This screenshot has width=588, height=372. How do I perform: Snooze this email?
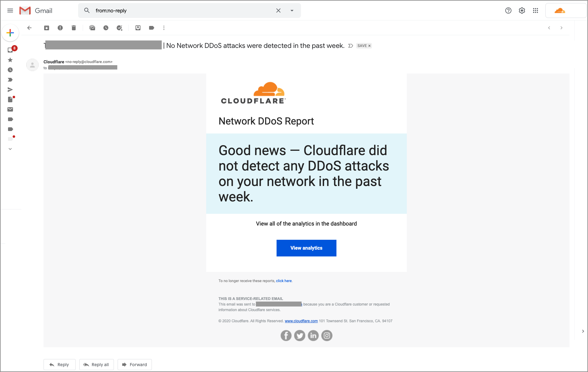(106, 28)
